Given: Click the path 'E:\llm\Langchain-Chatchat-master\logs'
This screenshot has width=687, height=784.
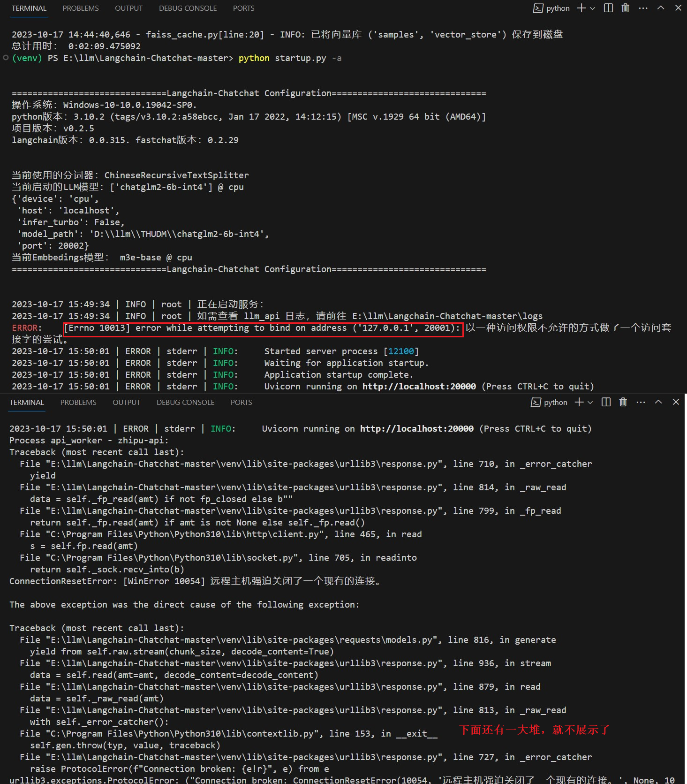Looking at the screenshot, I should point(447,316).
